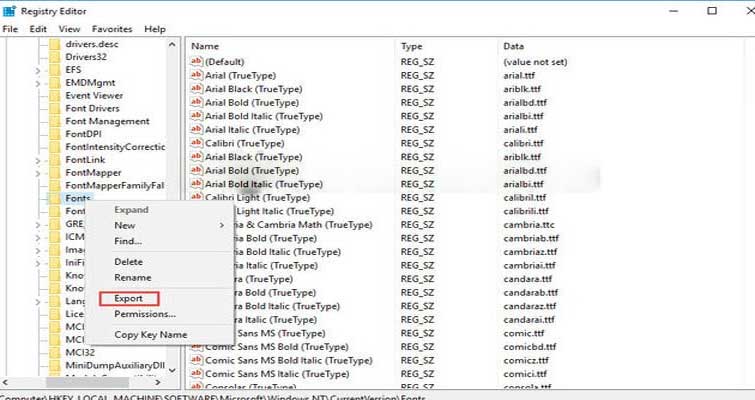The height and width of the screenshot is (400, 755).
Task: Choose Export from the context menu
Action: pos(129,298)
